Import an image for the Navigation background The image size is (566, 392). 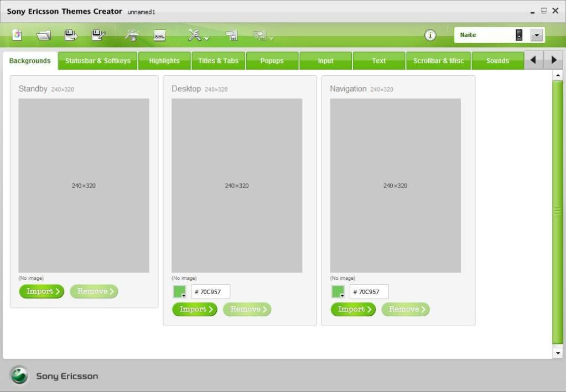coord(353,310)
